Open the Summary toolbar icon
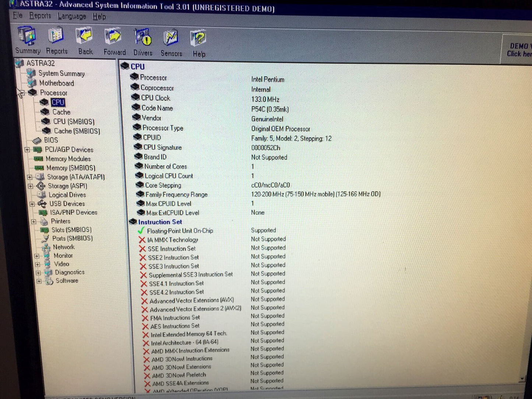532x399 pixels. click(x=28, y=40)
